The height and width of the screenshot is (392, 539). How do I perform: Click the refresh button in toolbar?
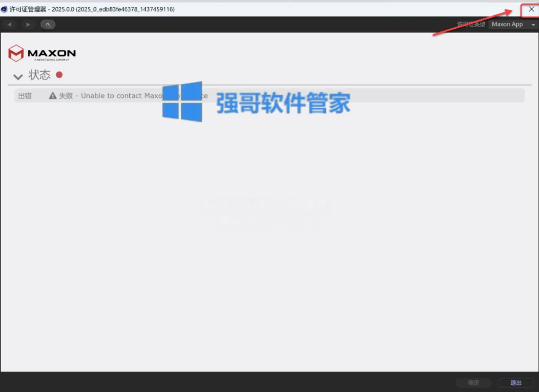[x=48, y=25]
